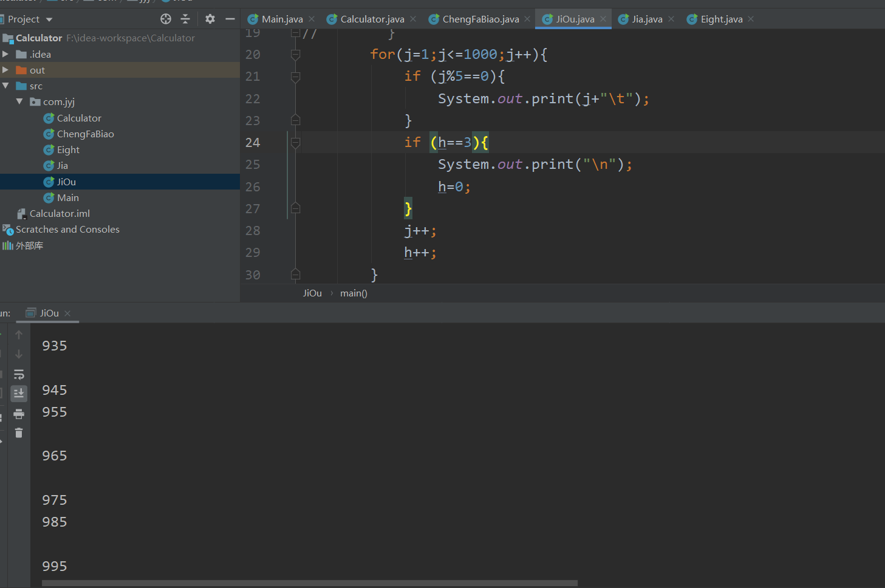Close the JiOu.java tab
Screen dimensions: 885x588
coord(603,19)
